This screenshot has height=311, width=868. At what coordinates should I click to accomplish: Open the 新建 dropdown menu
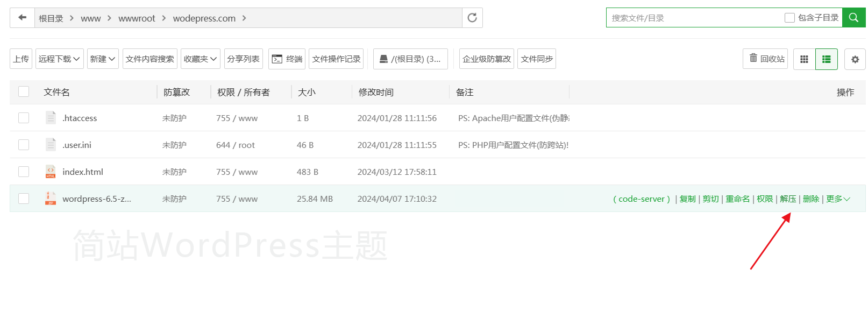pyautogui.click(x=103, y=59)
